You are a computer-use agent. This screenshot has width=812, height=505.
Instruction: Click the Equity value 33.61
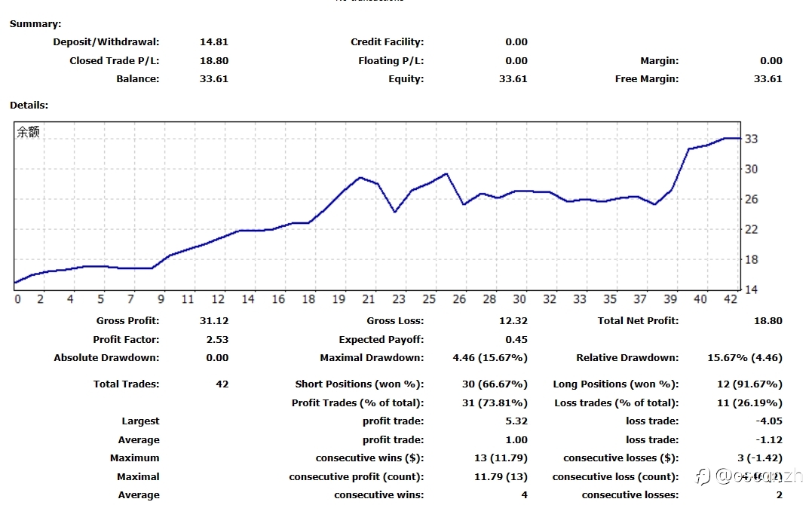click(513, 79)
